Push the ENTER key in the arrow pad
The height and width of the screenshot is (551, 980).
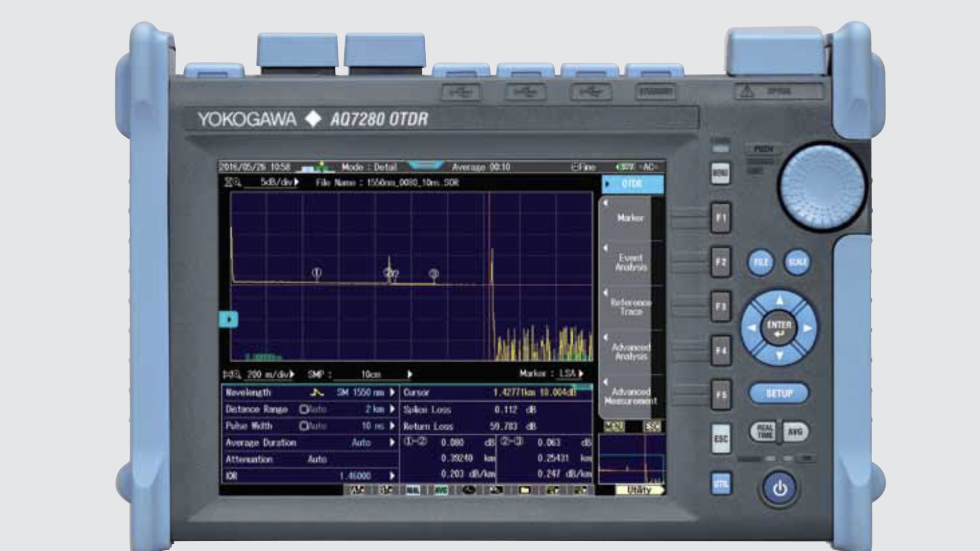(779, 328)
